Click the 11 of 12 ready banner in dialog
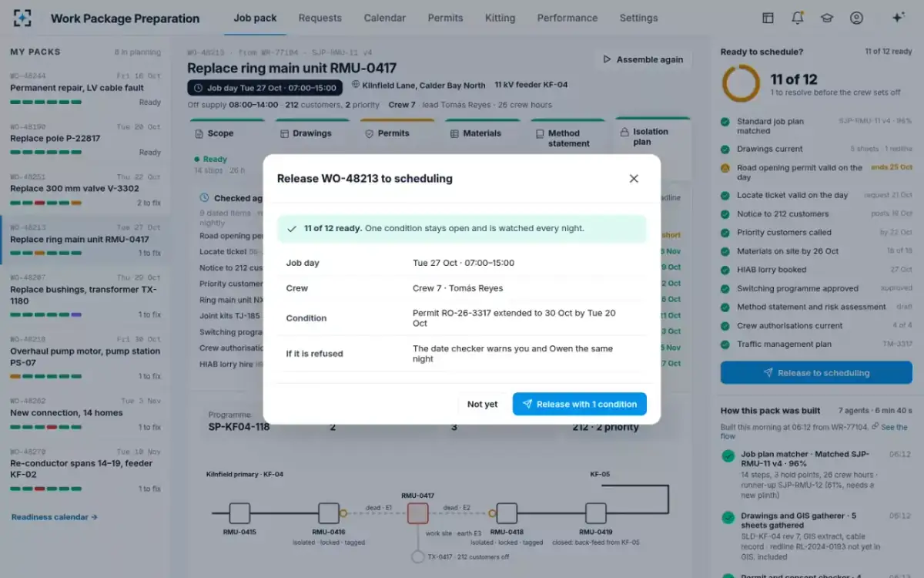Viewport: 924px width, 578px height. (x=462, y=229)
